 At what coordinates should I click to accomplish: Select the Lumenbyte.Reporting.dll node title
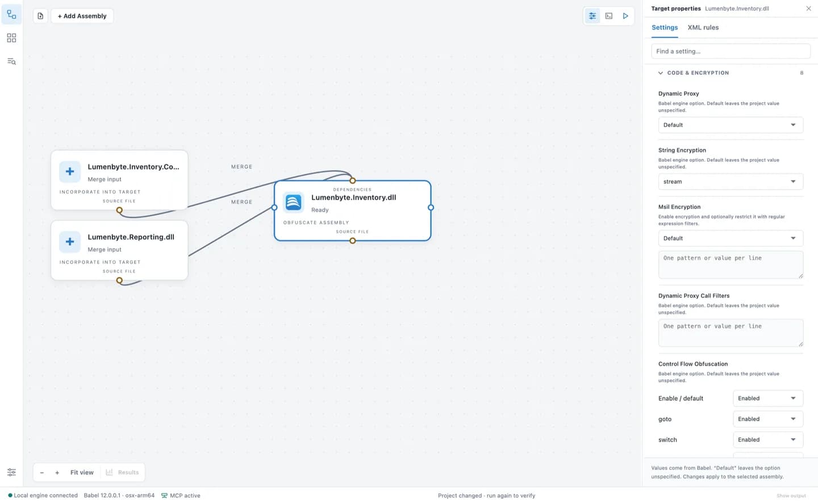click(x=131, y=237)
